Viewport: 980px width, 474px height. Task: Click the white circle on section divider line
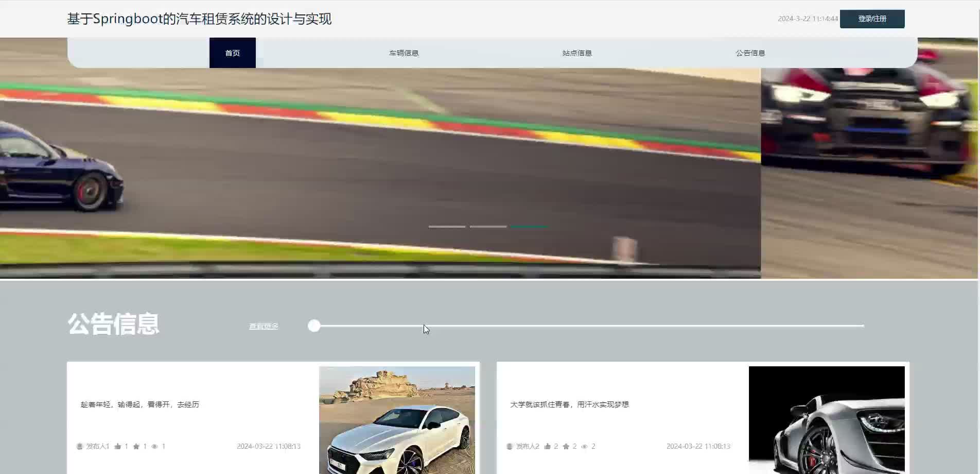point(314,326)
